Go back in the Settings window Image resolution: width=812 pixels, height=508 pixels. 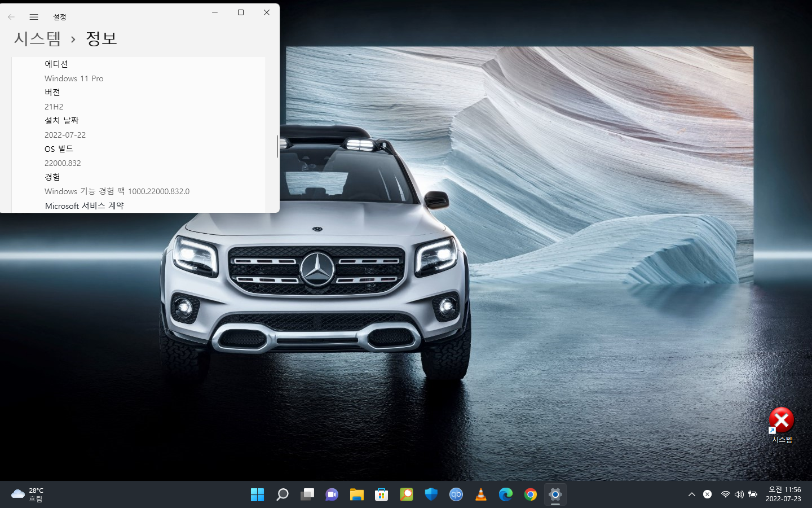pyautogui.click(x=11, y=17)
